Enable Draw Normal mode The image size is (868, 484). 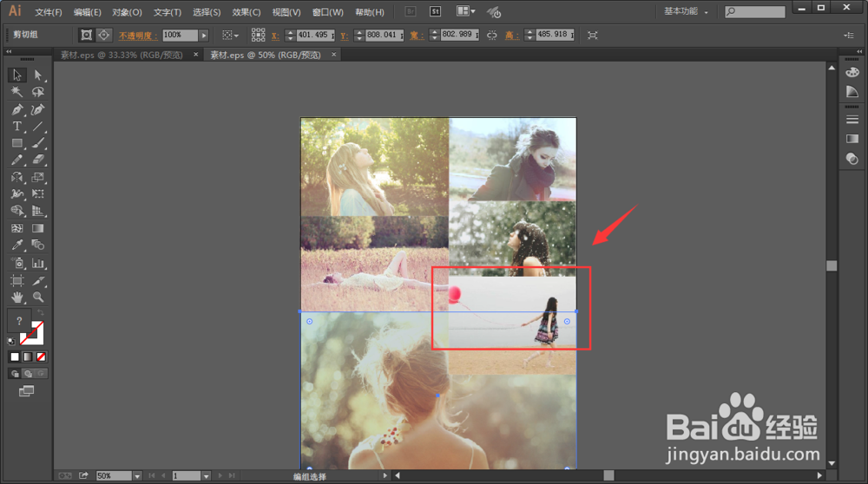click(15, 373)
